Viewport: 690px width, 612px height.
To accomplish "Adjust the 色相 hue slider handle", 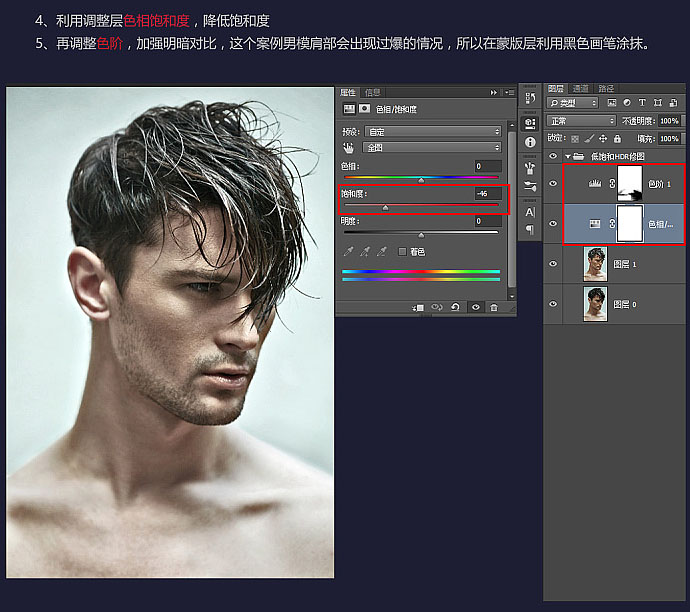I will click(x=422, y=180).
